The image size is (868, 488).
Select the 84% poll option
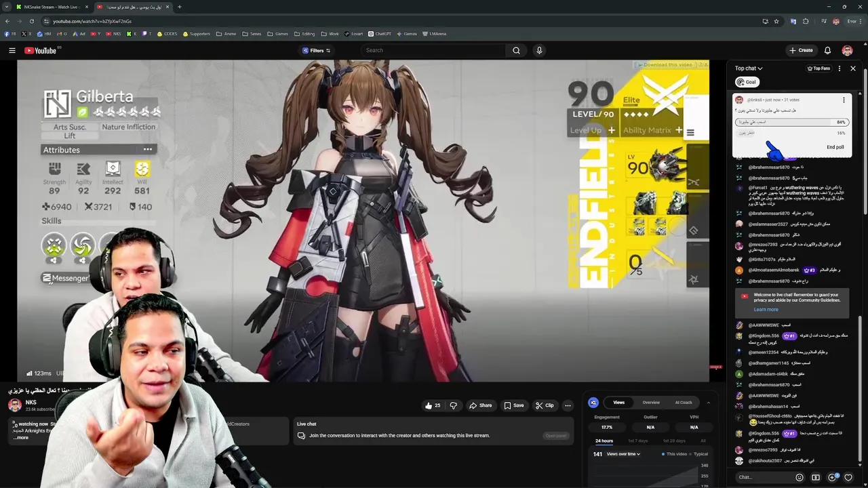(791, 122)
